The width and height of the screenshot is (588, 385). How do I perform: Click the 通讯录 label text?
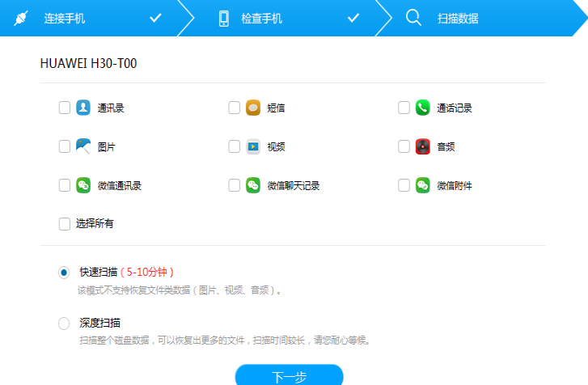pyautogui.click(x=111, y=108)
